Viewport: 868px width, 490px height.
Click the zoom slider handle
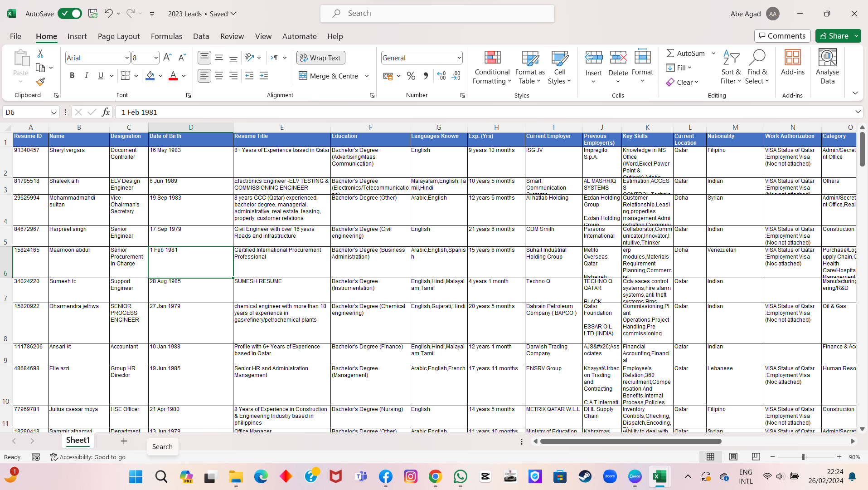803,457
